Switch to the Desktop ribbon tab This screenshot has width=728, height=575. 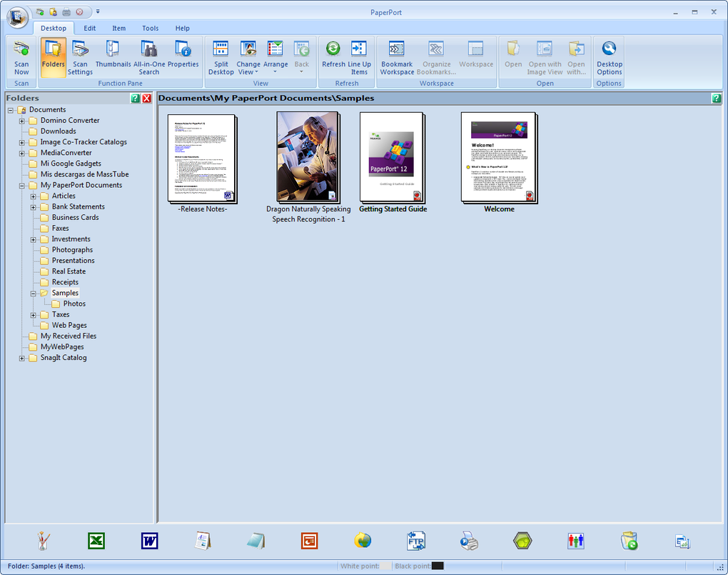coord(54,28)
